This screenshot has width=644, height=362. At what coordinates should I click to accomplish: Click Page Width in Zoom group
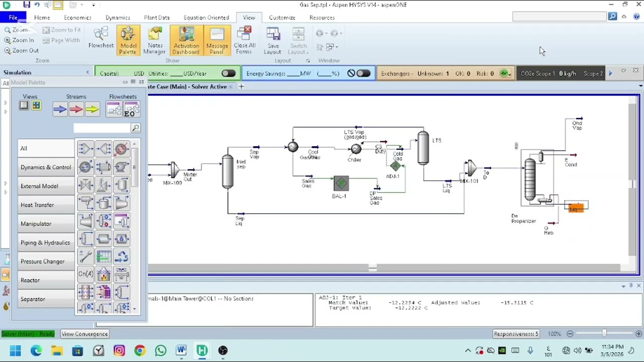coord(61,40)
